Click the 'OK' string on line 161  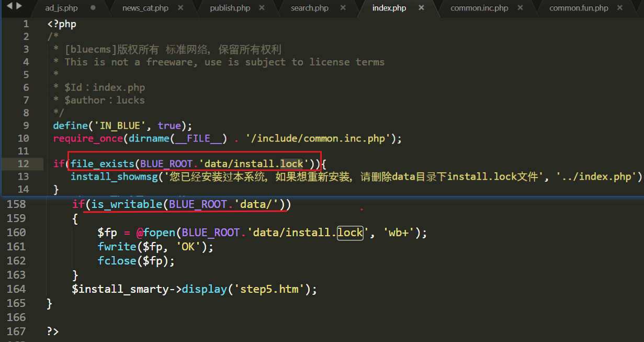(x=188, y=247)
